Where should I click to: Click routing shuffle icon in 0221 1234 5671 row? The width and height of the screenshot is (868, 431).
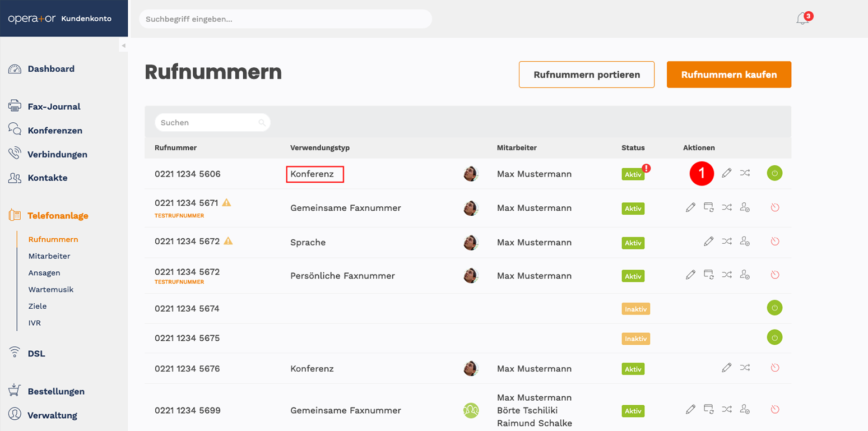pyautogui.click(x=727, y=207)
